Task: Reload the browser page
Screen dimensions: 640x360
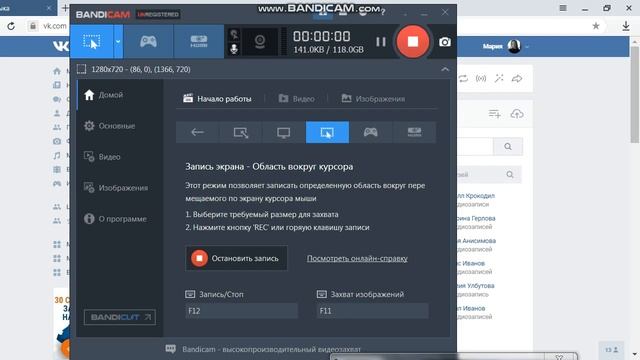Action: point(11,26)
